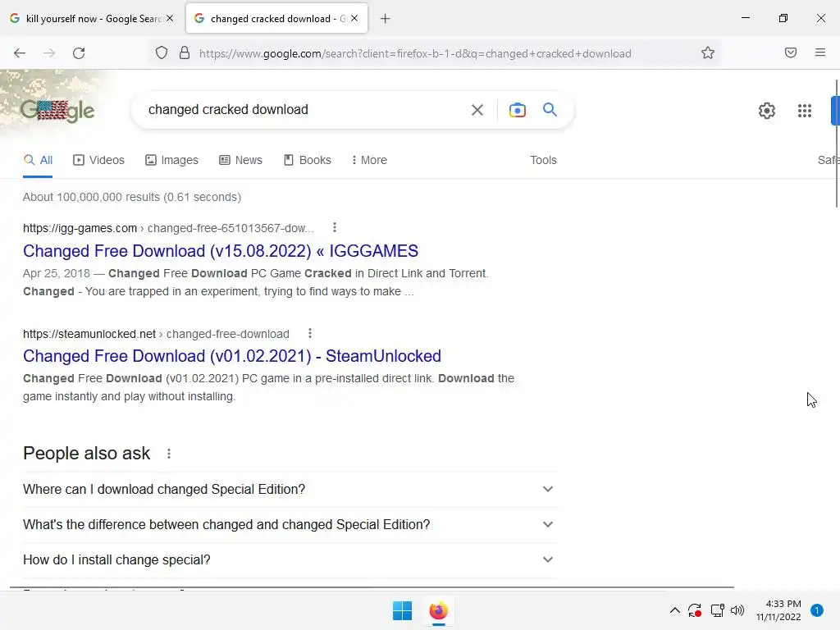The image size is (840, 630).
Task: Reload the current page
Action: tap(79, 53)
